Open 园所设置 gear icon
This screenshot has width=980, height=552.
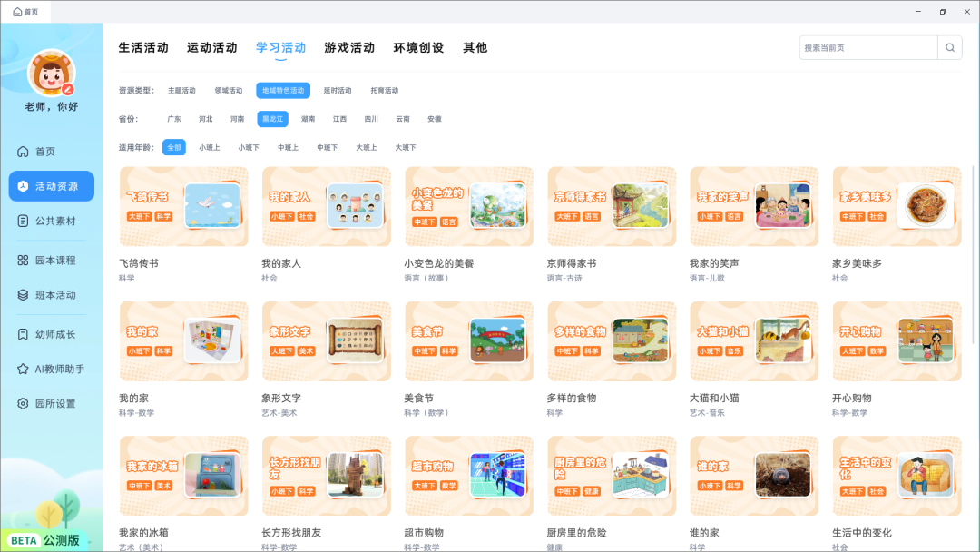[24, 403]
